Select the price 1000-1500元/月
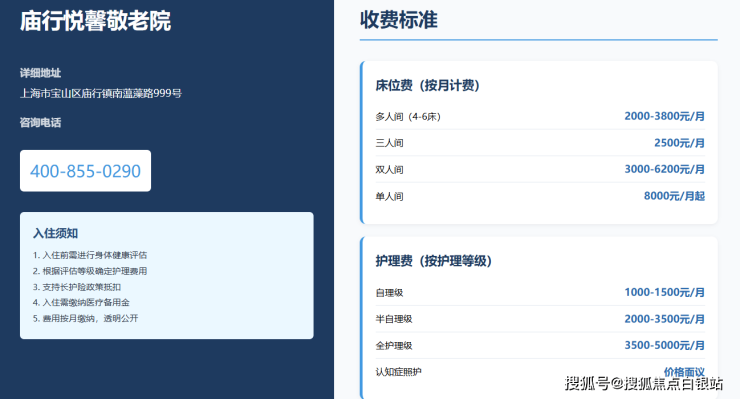This screenshot has height=399, width=740. click(664, 292)
